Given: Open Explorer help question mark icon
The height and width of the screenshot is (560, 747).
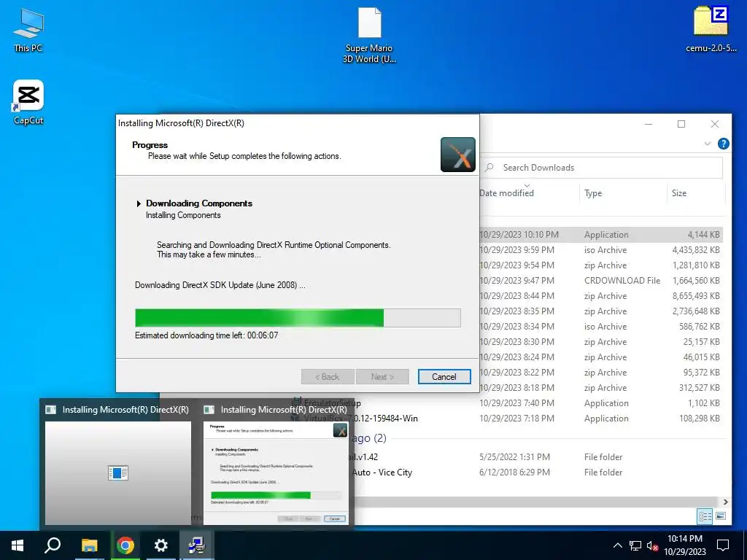Looking at the screenshot, I should (723, 144).
